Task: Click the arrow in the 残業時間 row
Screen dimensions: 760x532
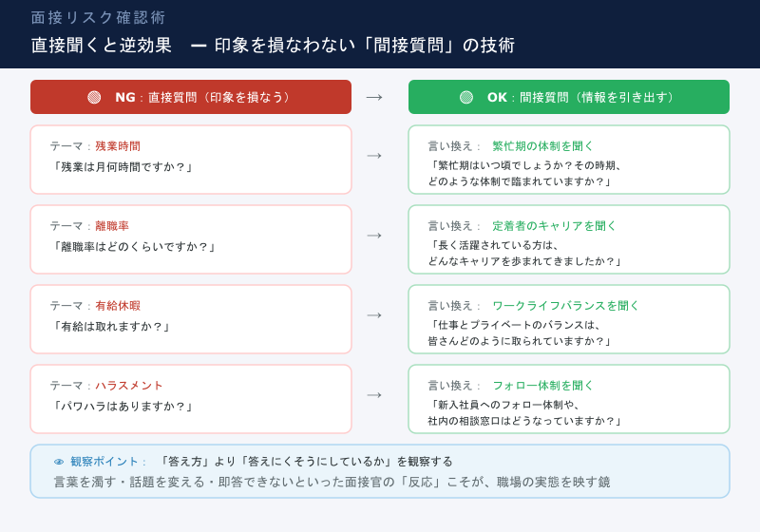Action: pyautogui.click(x=374, y=156)
